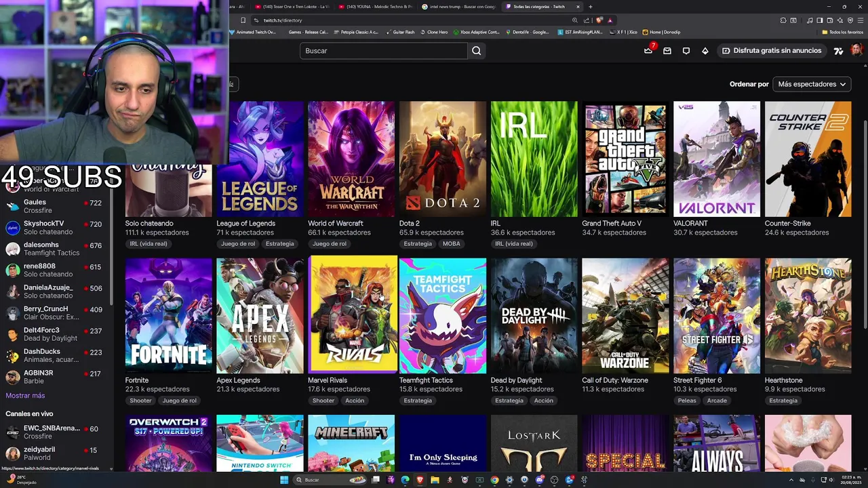The width and height of the screenshot is (868, 488).
Task: Open Google Chrome from the taskbar
Action: coord(494,480)
